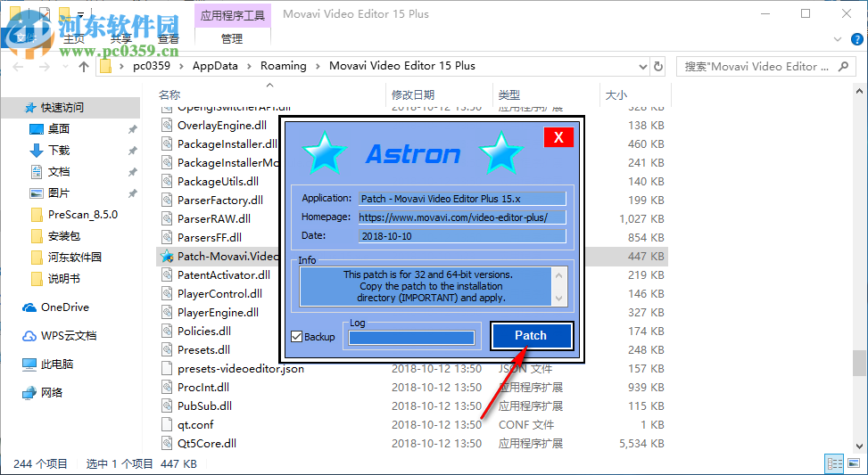This screenshot has width=868, height=475.
Task: Open the 共享 ribbon tab
Action: [121, 39]
